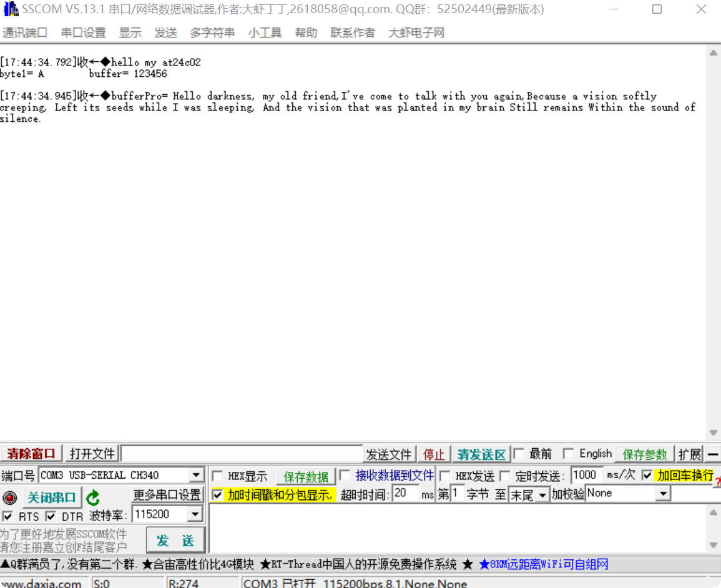
Task: Click the 8KM远距离WiFi可自组网 link
Action: (544, 564)
